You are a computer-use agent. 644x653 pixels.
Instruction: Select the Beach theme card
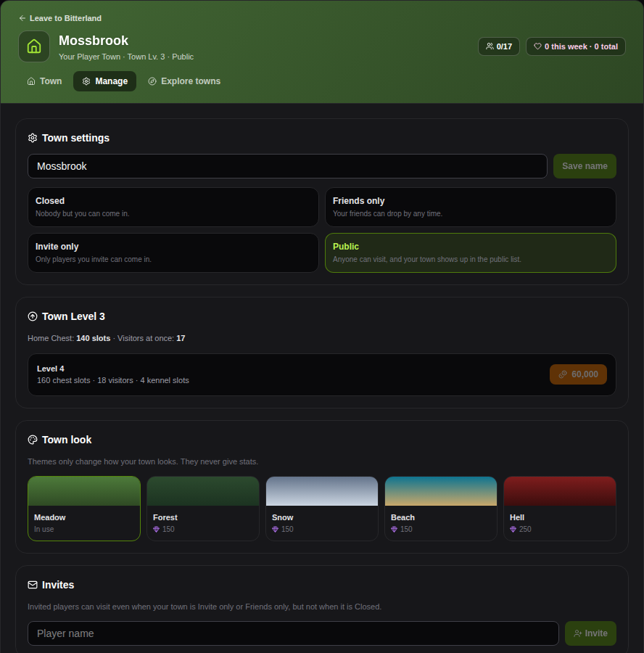[x=441, y=509]
